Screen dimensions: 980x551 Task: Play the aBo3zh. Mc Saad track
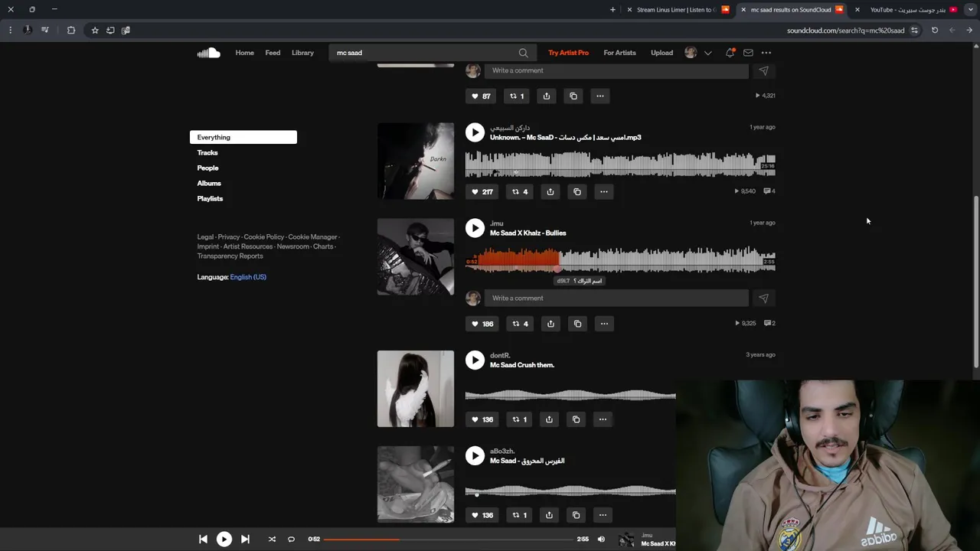(475, 456)
